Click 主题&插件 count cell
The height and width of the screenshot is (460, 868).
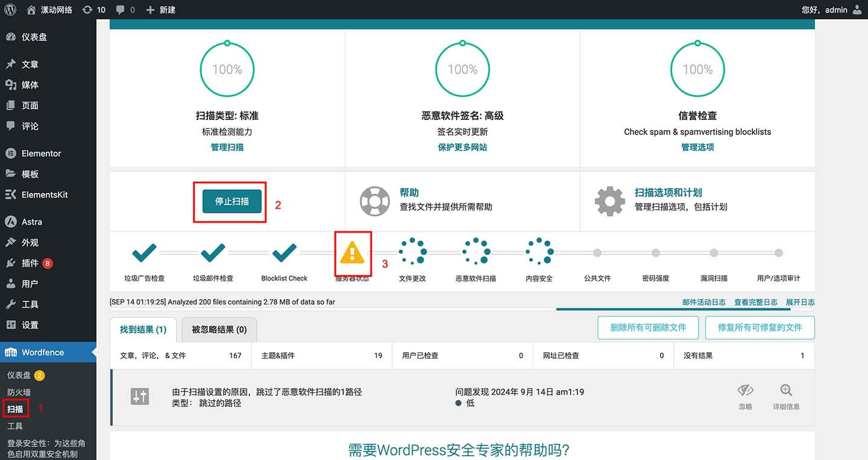pyautogui.click(x=322, y=356)
